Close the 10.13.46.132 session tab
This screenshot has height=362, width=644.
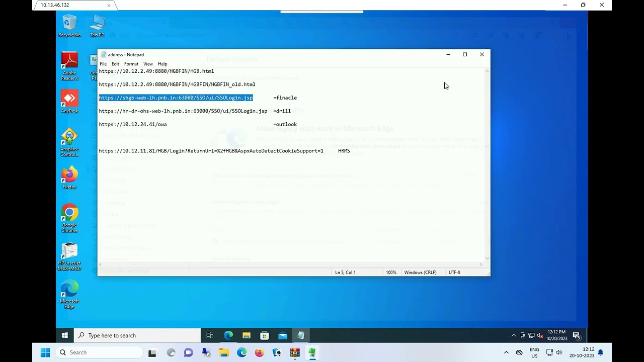point(109,5)
